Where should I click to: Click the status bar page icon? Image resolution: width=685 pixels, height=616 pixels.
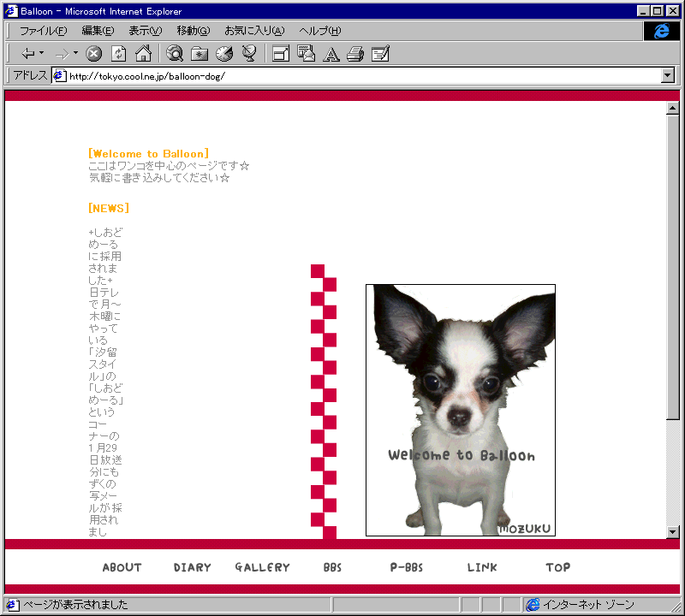coord(12,605)
